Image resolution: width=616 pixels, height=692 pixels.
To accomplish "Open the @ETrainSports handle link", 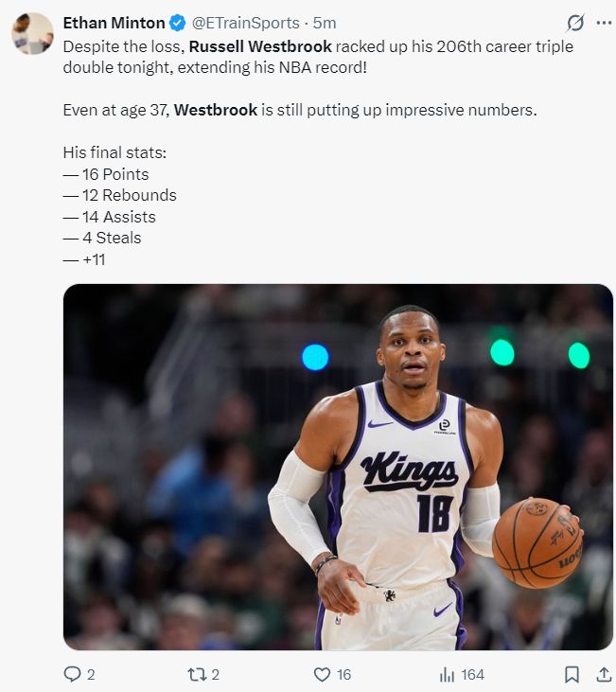I will coord(245,23).
